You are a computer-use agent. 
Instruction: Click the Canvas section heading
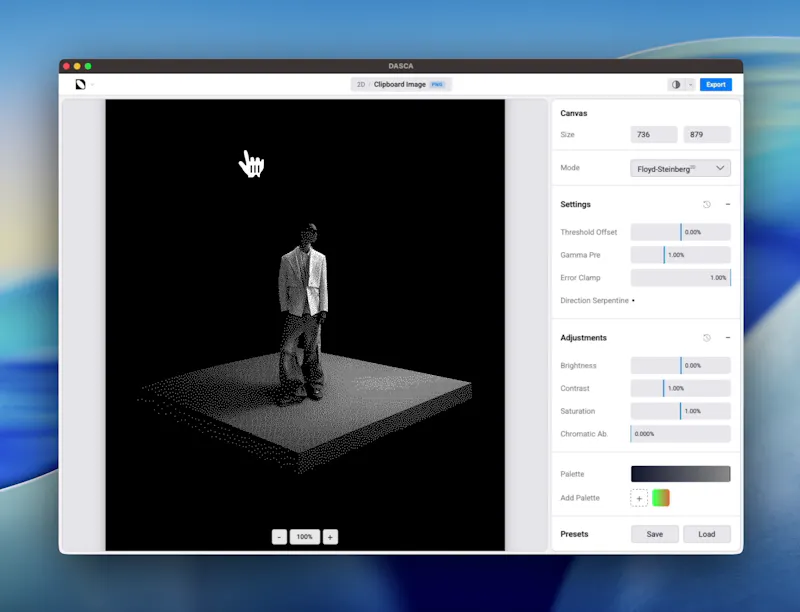[573, 113]
